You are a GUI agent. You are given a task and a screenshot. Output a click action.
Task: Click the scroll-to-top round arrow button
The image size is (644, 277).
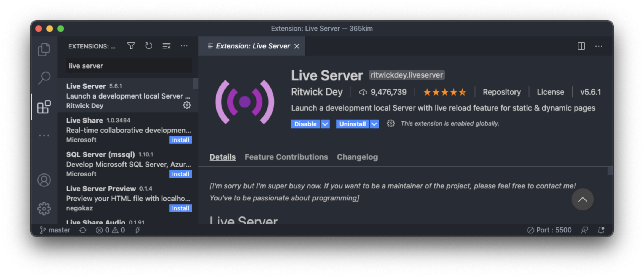[583, 199]
